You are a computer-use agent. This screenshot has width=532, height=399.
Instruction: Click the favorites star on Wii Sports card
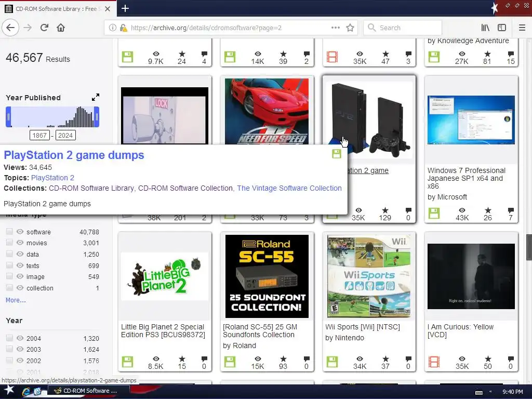click(385, 358)
